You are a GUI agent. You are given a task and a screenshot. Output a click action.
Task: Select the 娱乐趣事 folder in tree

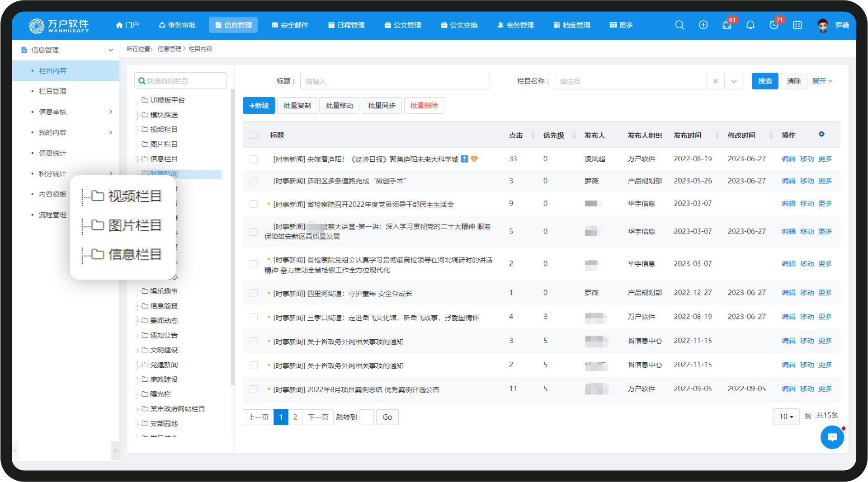pos(164,291)
